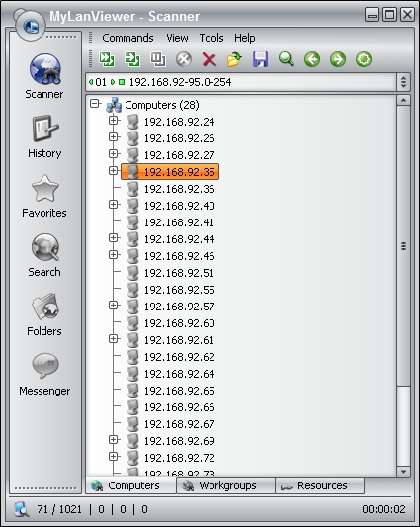Expand the 192.168.92.61 node
The image size is (420, 527).
114,338
